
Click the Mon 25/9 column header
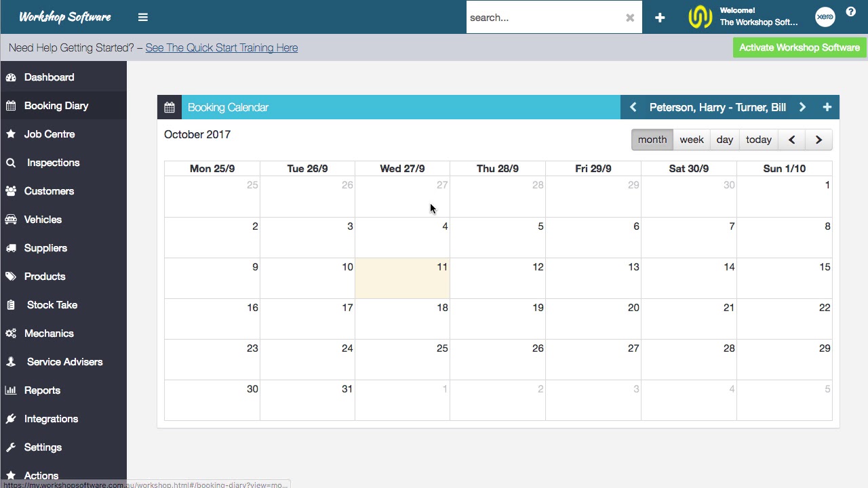point(212,168)
